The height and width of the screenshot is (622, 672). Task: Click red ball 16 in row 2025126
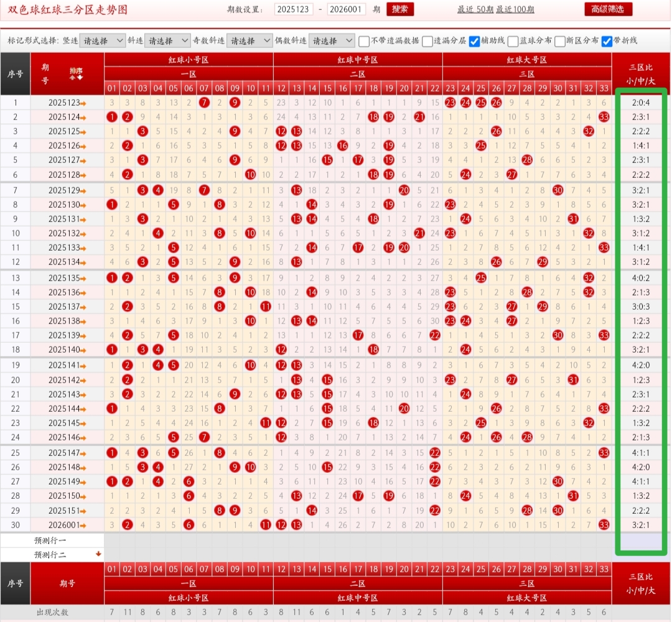coord(342,146)
